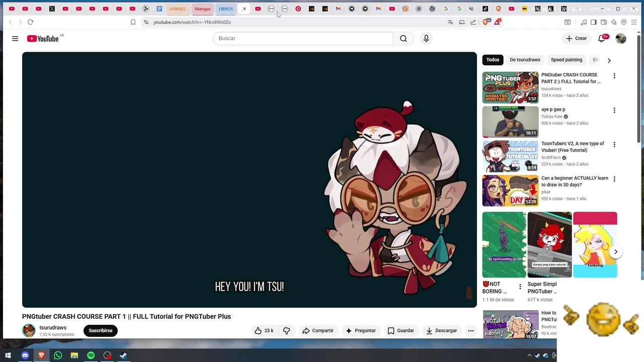The image size is (644, 362).
Task: Click the search magnifier button
Action: (x=404, y=38)
